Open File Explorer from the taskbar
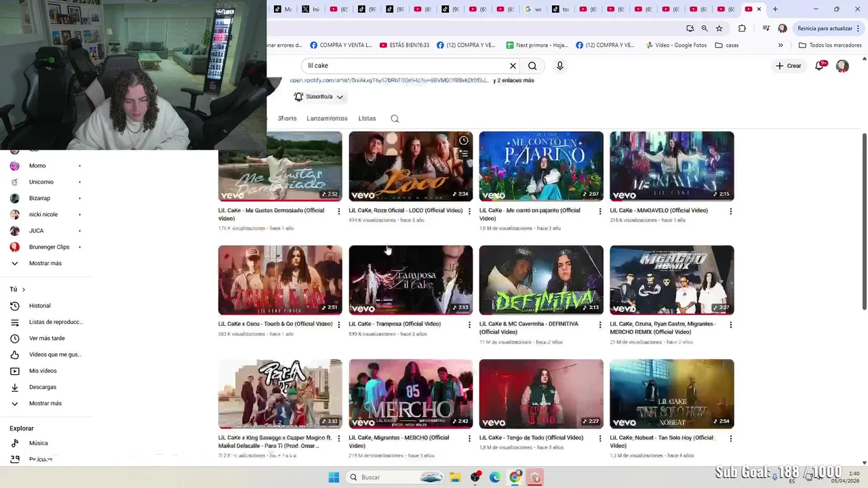The width and height of the screenshot is (868, 488). click(455, 477)
